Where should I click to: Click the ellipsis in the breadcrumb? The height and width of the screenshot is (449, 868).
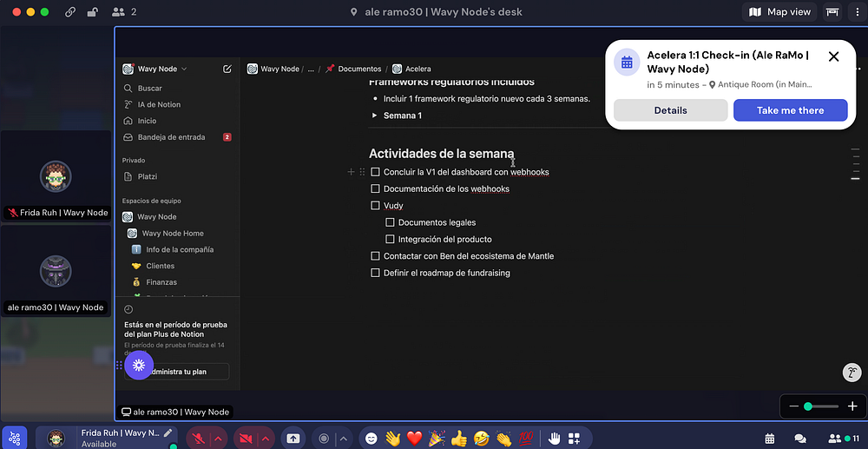pos(311,69)
